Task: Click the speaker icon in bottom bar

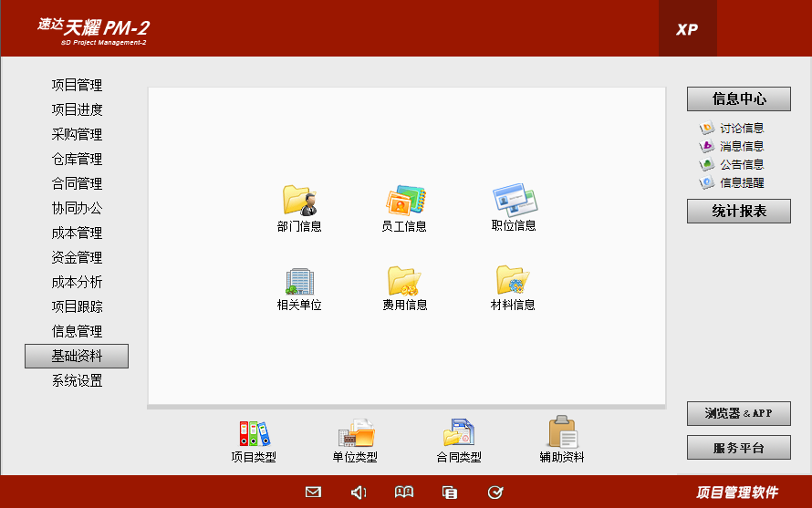Action: 359,492
